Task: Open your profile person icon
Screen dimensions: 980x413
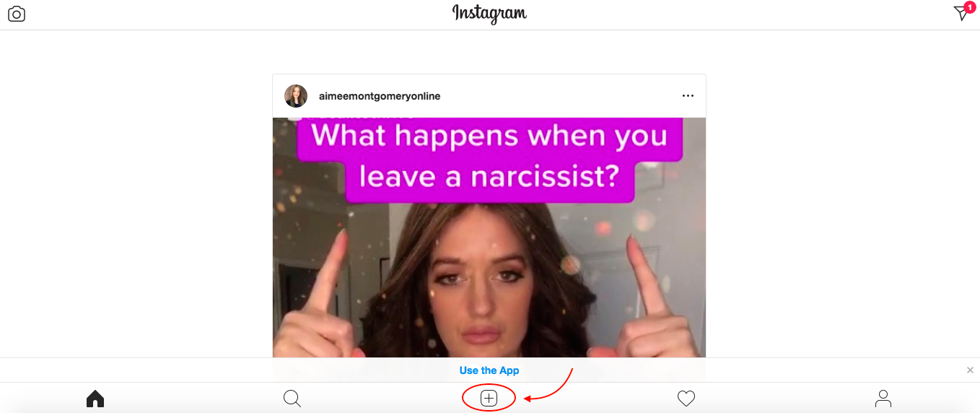Action: click(883, 399)
